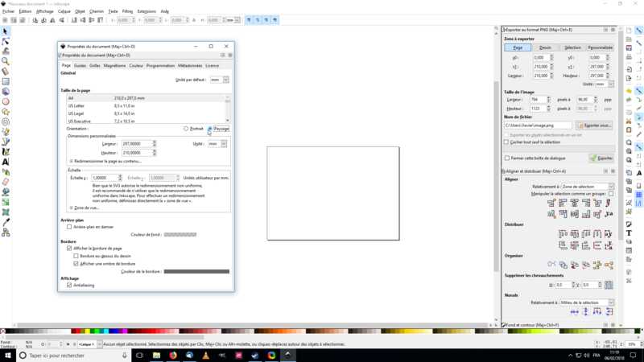Select the Rectangle tool in toolbox
Viewport: 644px width, 362px height.
(x=6, y=81)
